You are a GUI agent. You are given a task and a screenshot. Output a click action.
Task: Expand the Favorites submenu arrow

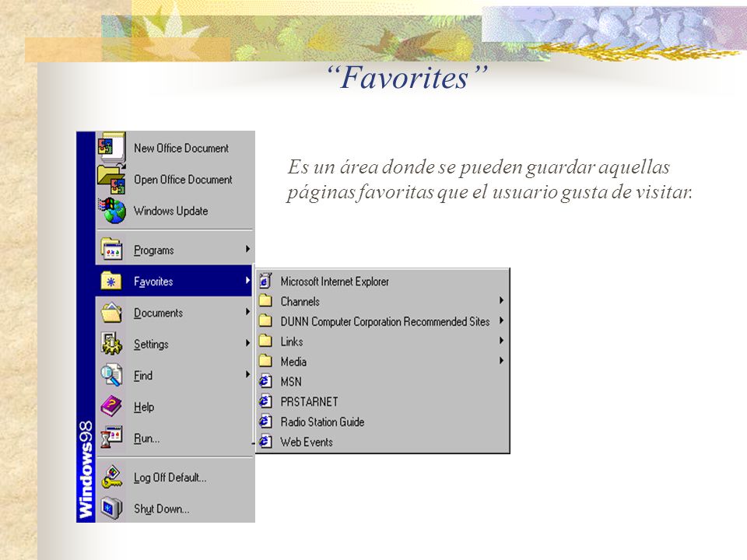click(x=247, y=281)
